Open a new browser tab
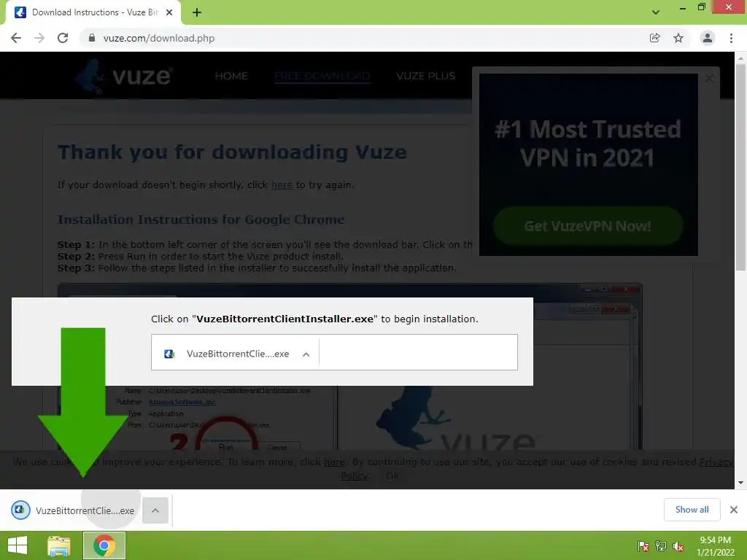This screenshot has width=747, height=560. tap(197, 12)
